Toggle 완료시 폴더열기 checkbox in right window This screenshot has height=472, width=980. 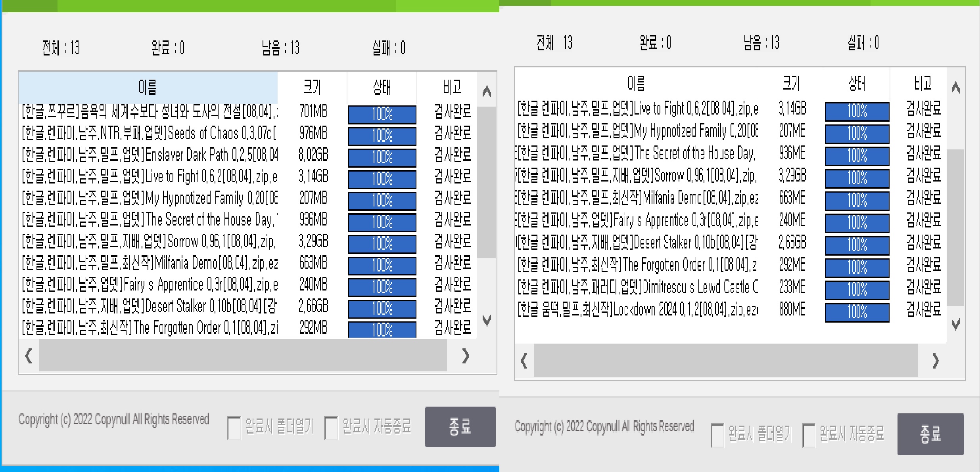(x=717, y=435)
